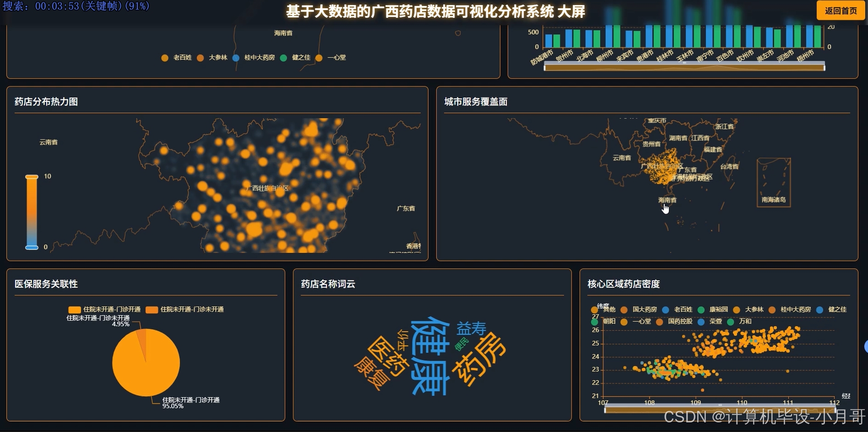The width and height of the screenshot is (868, 432).
Task: Click the heatmap color gradient bar
Action: coord(32,212)
